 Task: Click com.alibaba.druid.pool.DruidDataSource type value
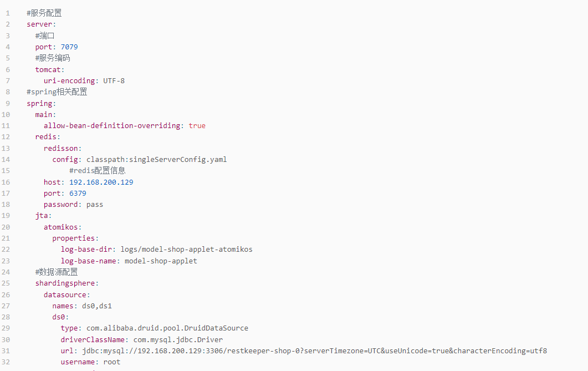pyautogui.click(x=167, y=328)
